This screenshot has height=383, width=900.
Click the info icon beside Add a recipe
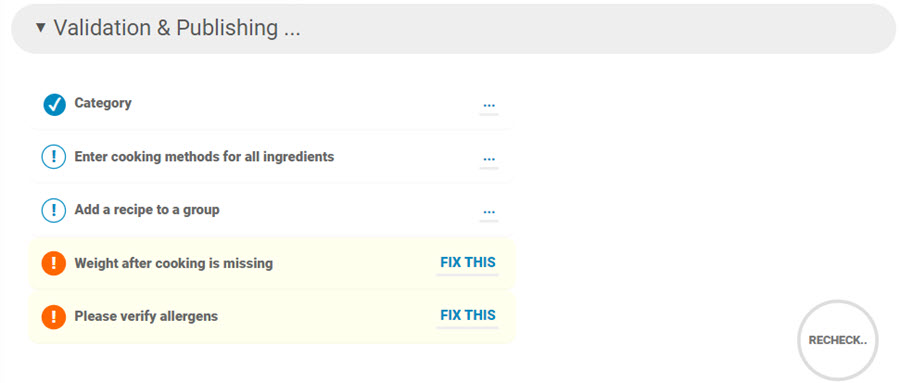(x=54, y=210)
